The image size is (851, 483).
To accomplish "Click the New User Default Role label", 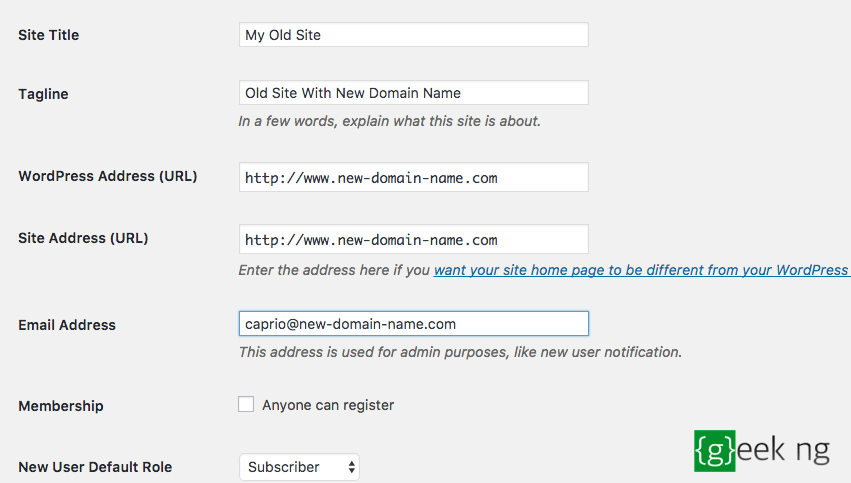I will [x=95, y=467].
